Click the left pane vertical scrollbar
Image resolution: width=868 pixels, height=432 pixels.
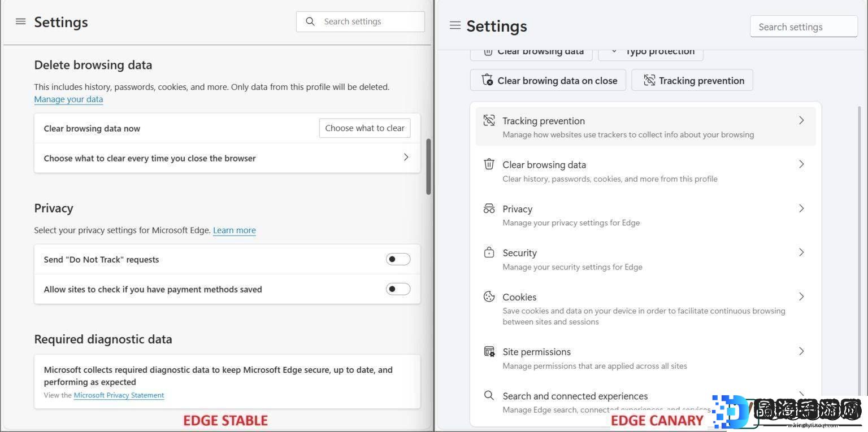428,167
